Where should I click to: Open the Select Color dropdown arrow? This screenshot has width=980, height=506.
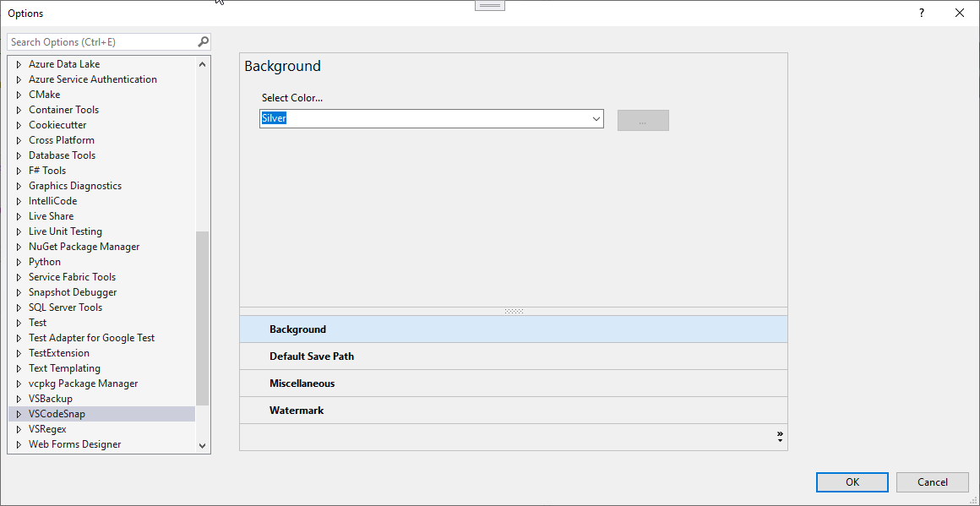pos(596,119)
